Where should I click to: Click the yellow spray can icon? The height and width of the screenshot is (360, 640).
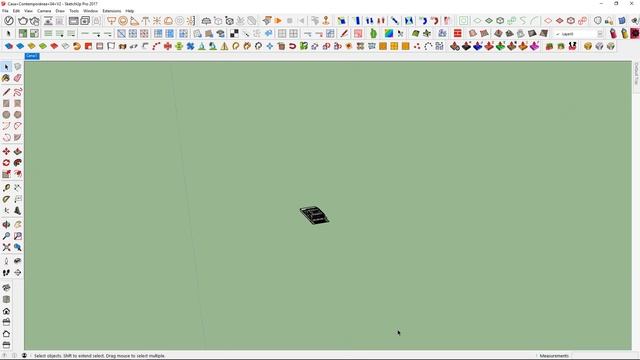[624, 33]
